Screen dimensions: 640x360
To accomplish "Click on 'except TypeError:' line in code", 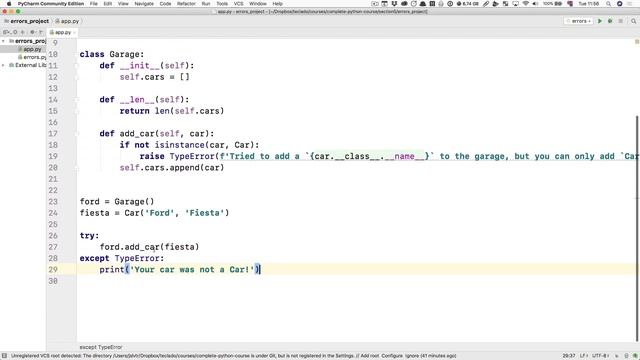I will click(x=122, y=258).
